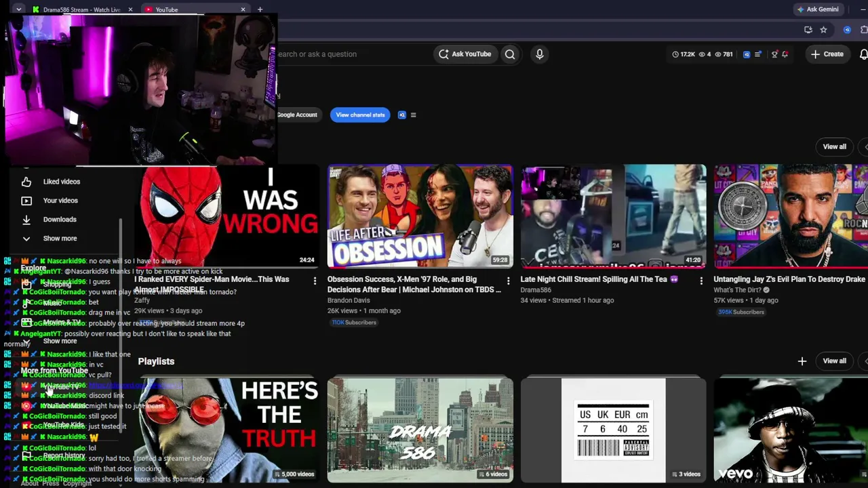Open the Create menu
Viewport: 868px width, 488px height.
(827, 54)
